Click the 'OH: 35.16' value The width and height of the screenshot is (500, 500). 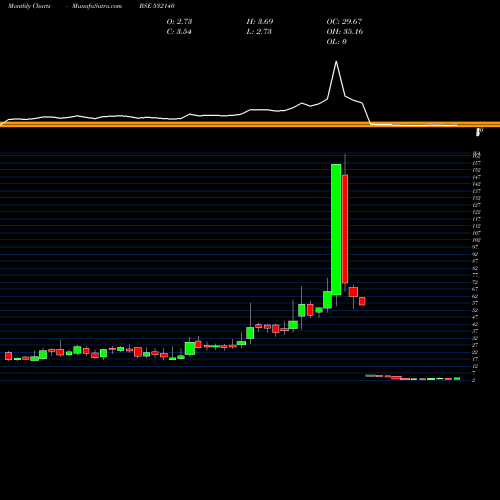[x=345, y=31]
